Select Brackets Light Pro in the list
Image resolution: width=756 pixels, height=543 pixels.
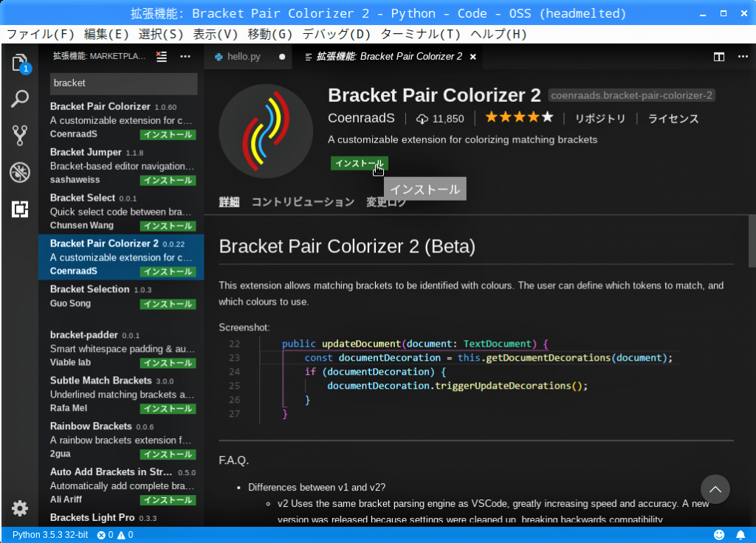pyautogui.click(x=121, y=519)
